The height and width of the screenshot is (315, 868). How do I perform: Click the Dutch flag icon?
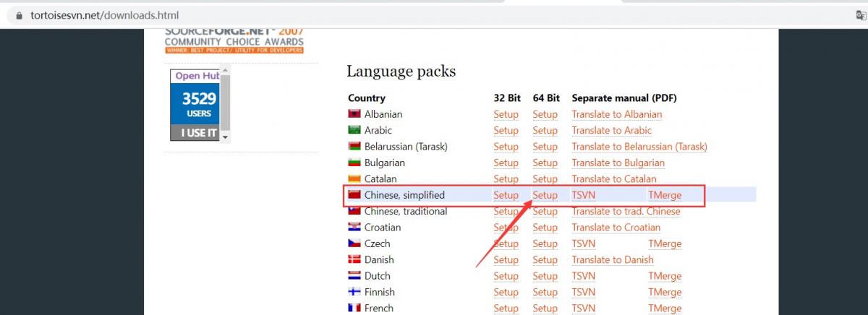(354, 275)
